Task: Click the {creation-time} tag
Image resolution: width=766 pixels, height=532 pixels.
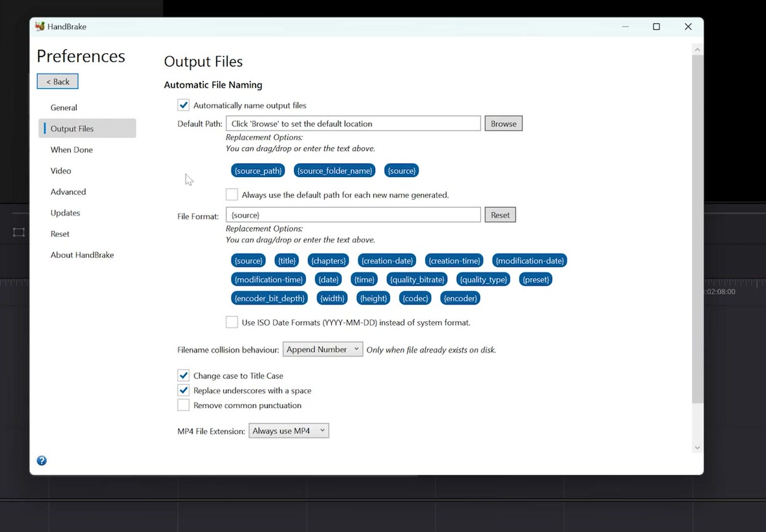Action: (454, 260)
